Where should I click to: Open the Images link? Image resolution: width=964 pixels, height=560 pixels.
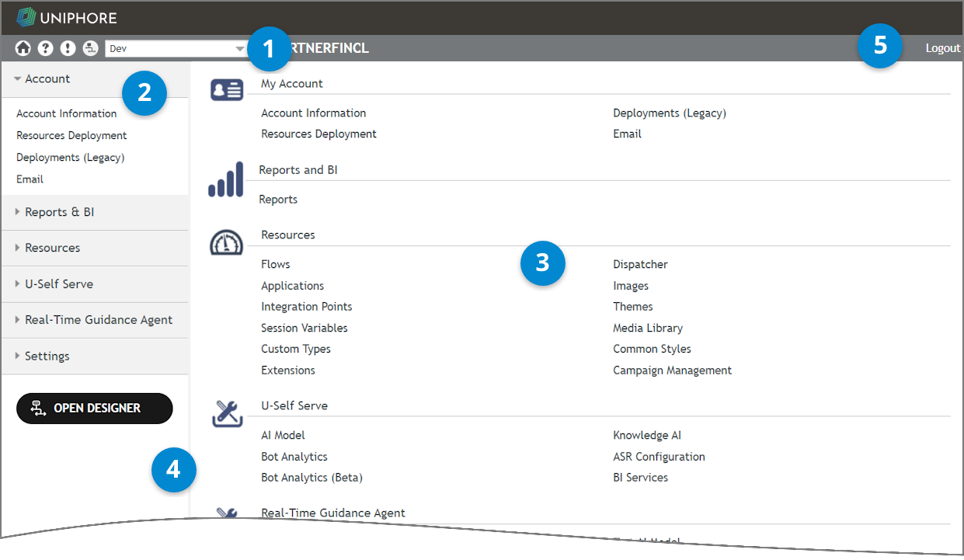631,286
